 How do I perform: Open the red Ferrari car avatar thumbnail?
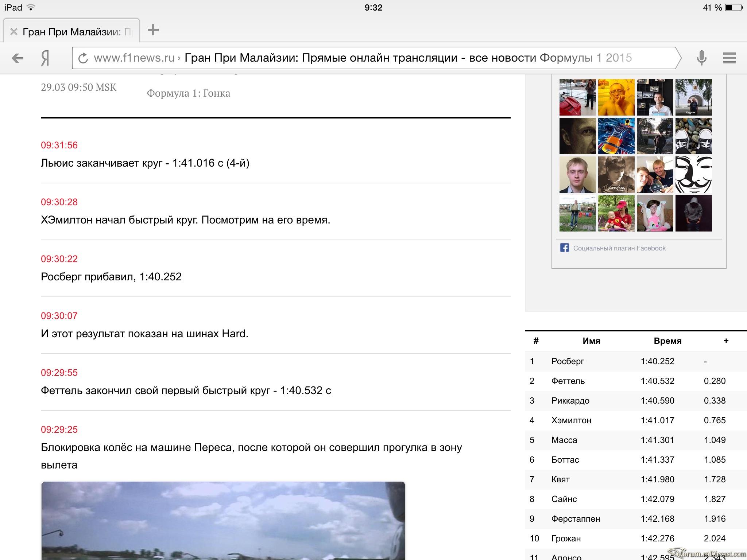577,97
